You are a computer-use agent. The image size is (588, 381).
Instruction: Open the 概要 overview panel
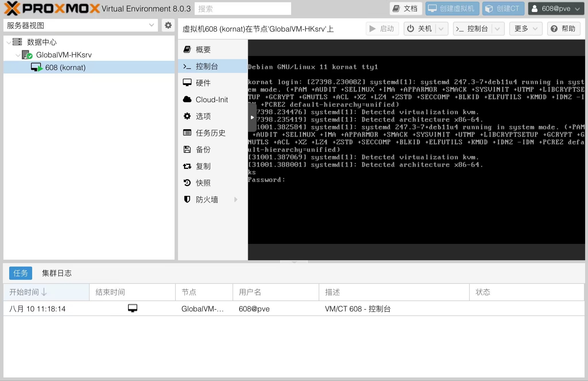203,49
